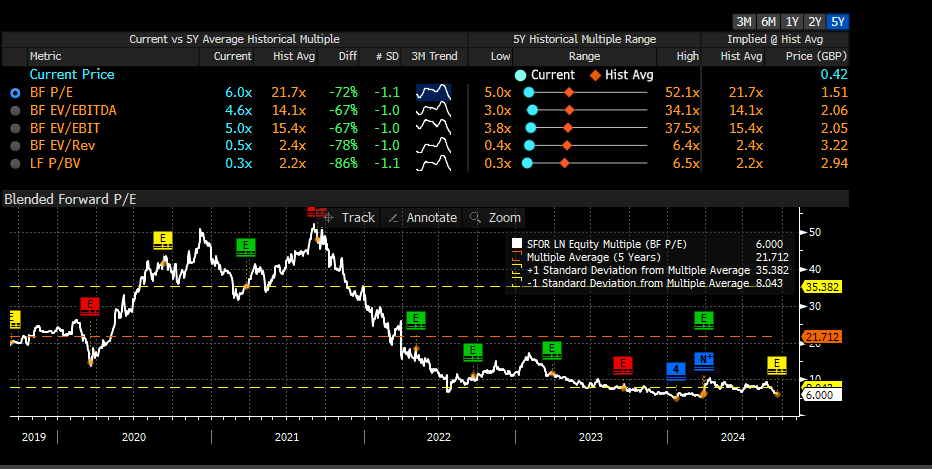Viewport: 932px width, 469px height.
Task: Click the Blended Forward P/E chart title
Action: [70, 199]
